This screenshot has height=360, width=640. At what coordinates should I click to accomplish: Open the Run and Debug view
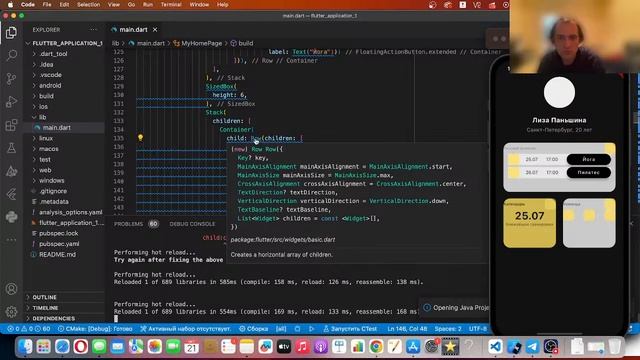click(11, 102)
